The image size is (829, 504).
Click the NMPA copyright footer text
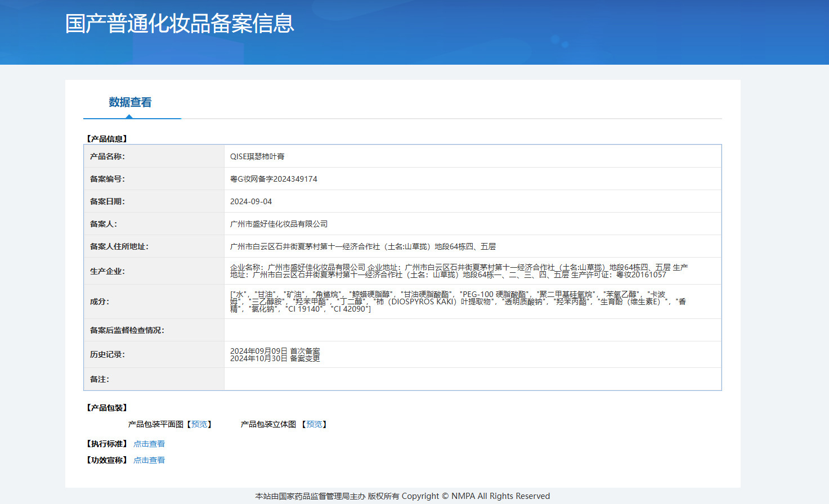click(x=402, y=496)
